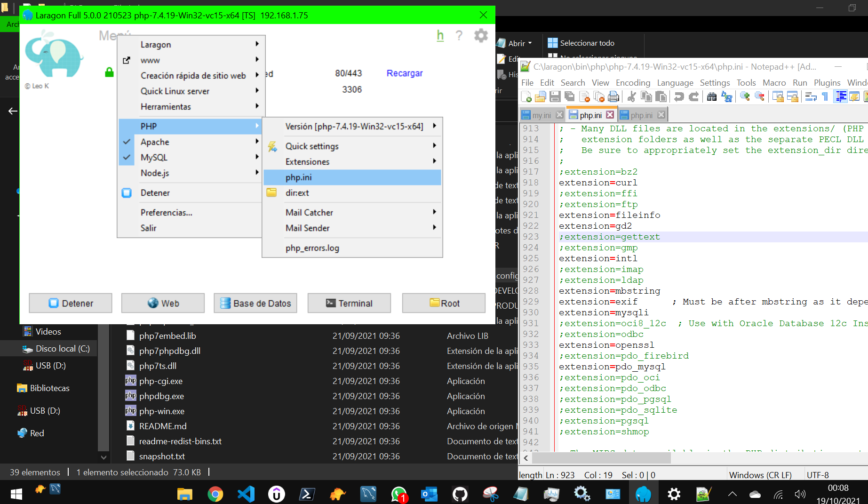The width and height of the screenshot is (868, 504).
Task: Click Base de Datos button
Action: click(255, 303)
